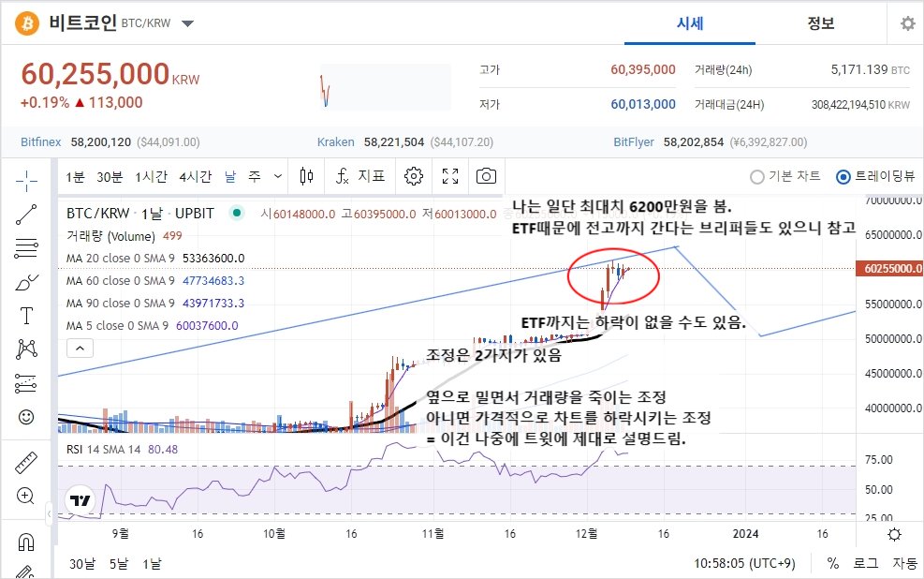Open the BTC/KRW market dropdown arrow
The height and width of the screenshot is (579, 924).
tap(187, 23)
